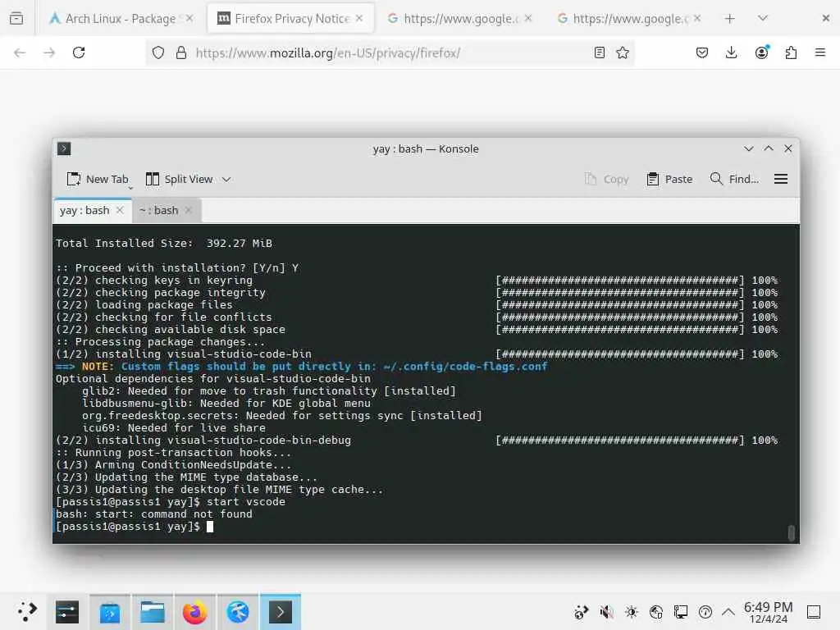Click the 'Total Installed Size: 392.27 MiB' text
This screenshot has width=840, height=630.
[164, 243]
